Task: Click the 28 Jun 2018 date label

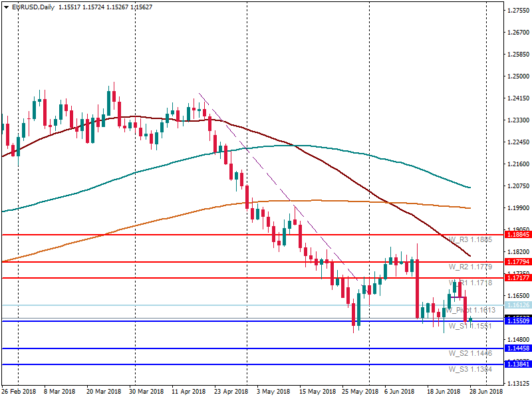Action: [487, 392]
